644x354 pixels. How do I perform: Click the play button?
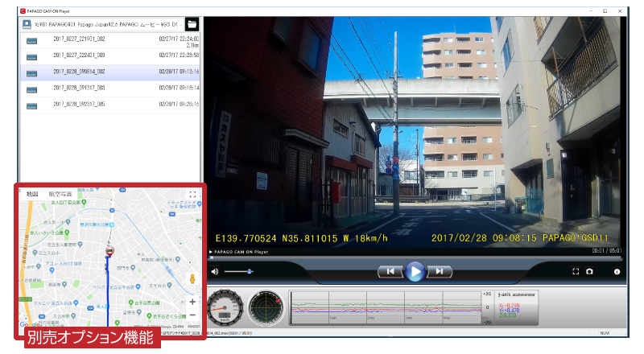(415, 271)
